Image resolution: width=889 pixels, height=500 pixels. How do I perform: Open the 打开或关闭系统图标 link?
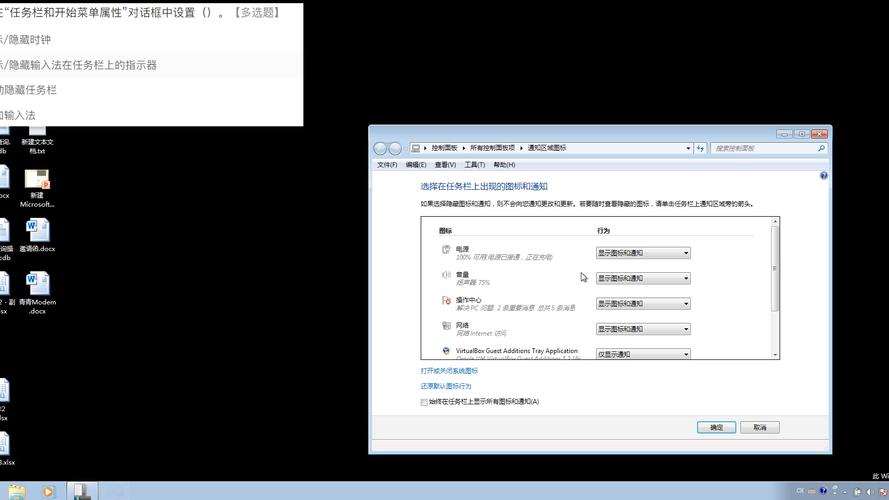[449, 371]
